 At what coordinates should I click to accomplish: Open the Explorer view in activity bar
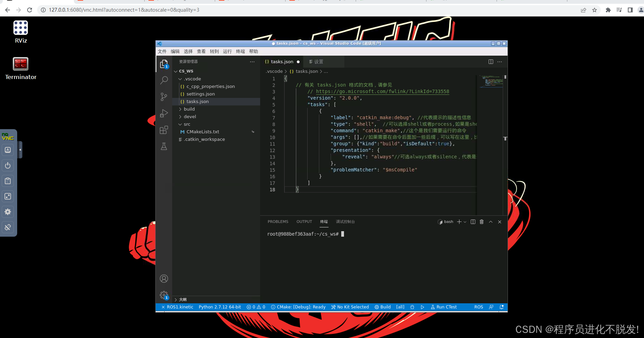tap(164, 64)
